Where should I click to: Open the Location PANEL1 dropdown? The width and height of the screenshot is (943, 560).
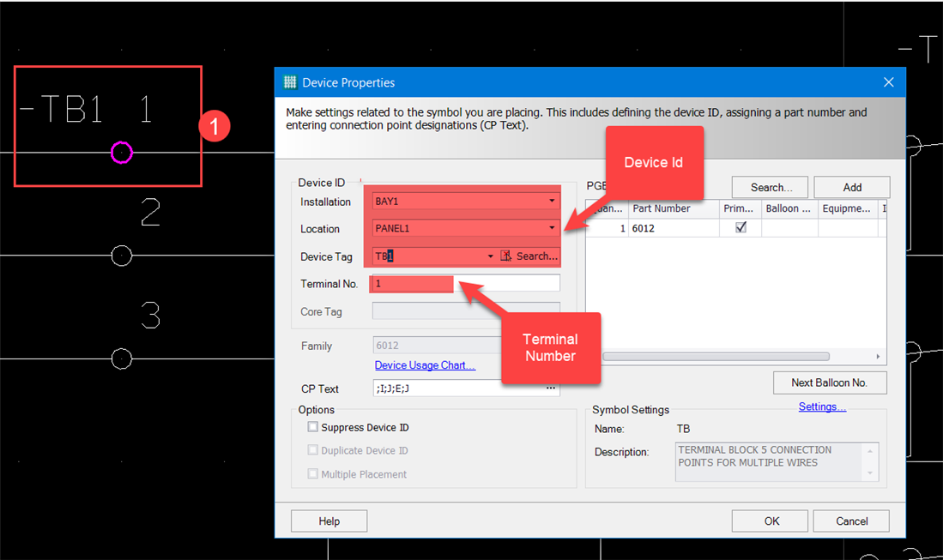tap(553, 229)
